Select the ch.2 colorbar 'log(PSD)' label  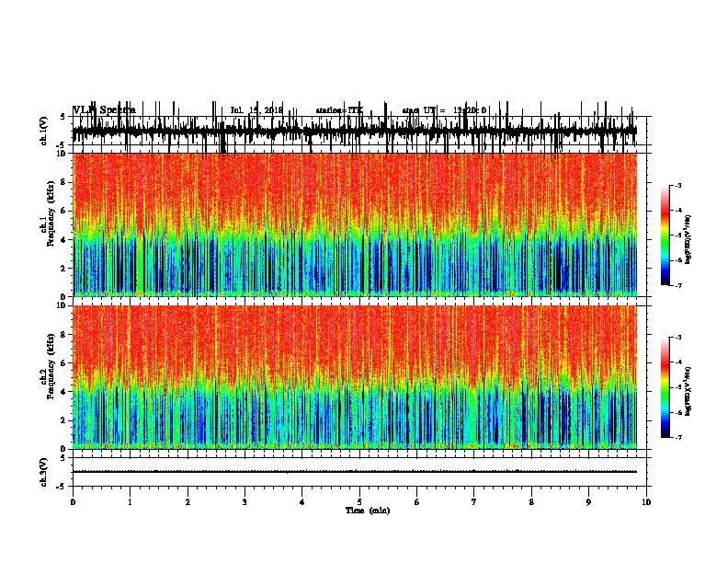click(x=688, y=391)
